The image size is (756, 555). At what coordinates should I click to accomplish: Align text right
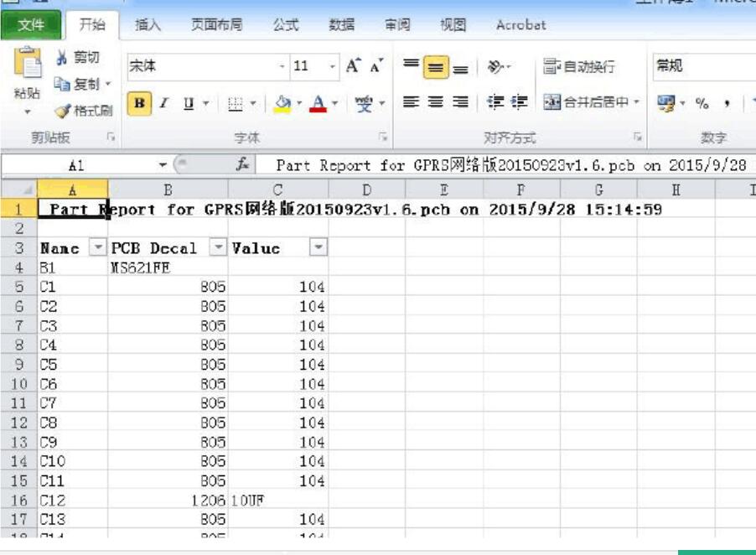(x=460, y=102)
